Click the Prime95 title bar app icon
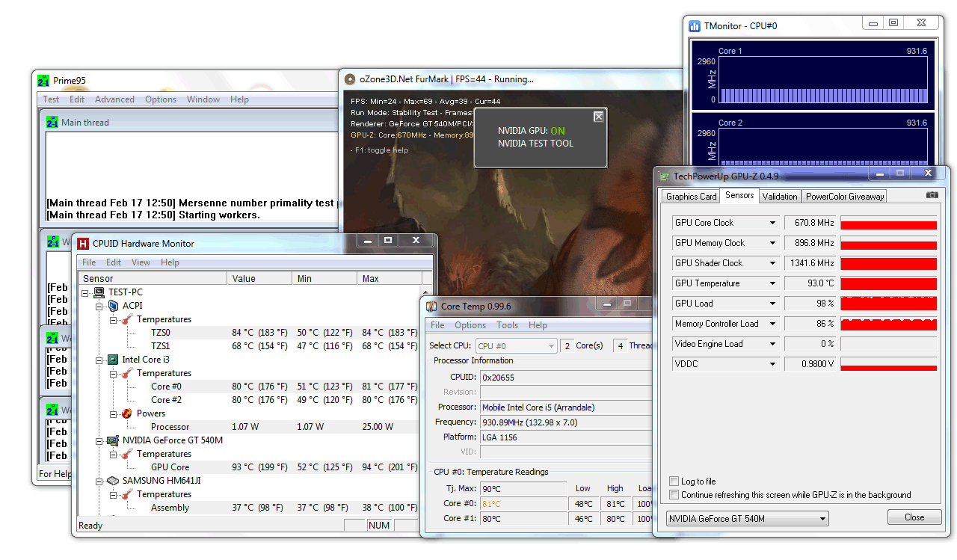Screen dimensions: 957x560 pyautogui.click(x=43, y=81)
